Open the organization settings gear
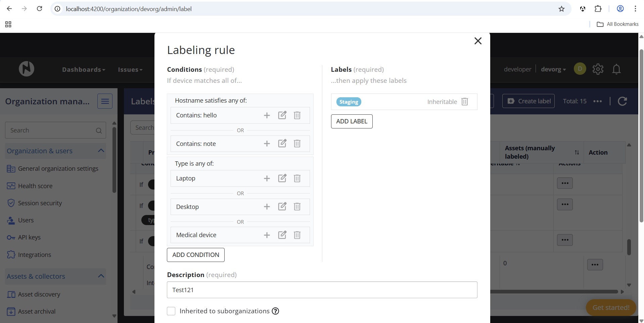The height and width of the screenshot is (323, 644). (x=598, y=69)
